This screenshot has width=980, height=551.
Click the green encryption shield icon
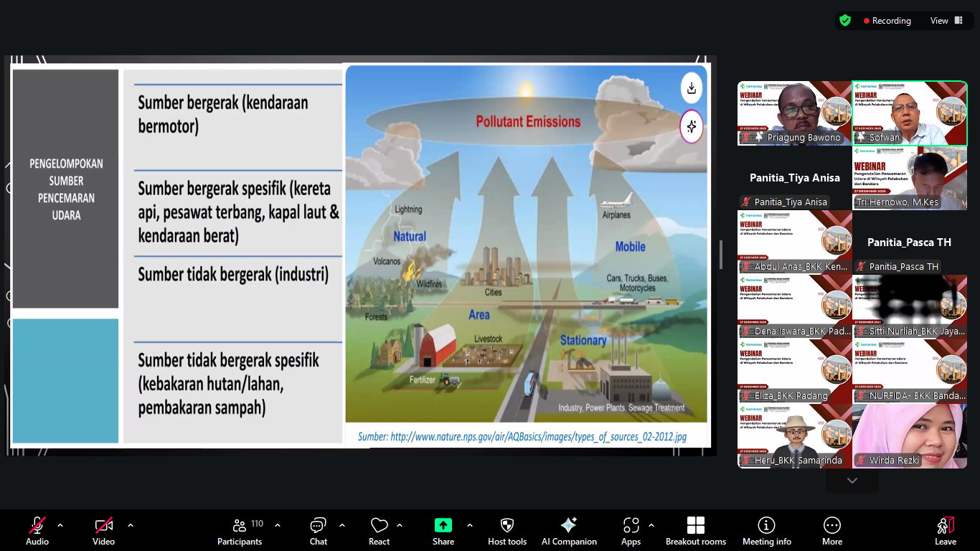tap(845, 21)
